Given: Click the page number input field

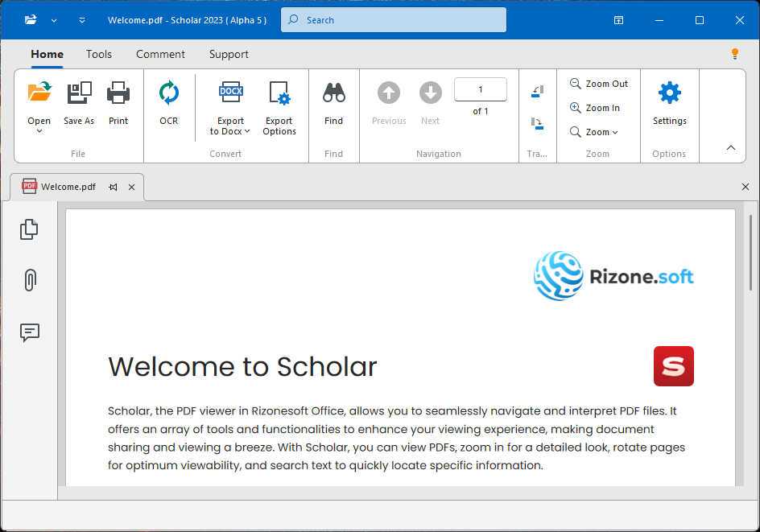Looking at the screenshot, I should pyautogui.click(x=481, y=89).
